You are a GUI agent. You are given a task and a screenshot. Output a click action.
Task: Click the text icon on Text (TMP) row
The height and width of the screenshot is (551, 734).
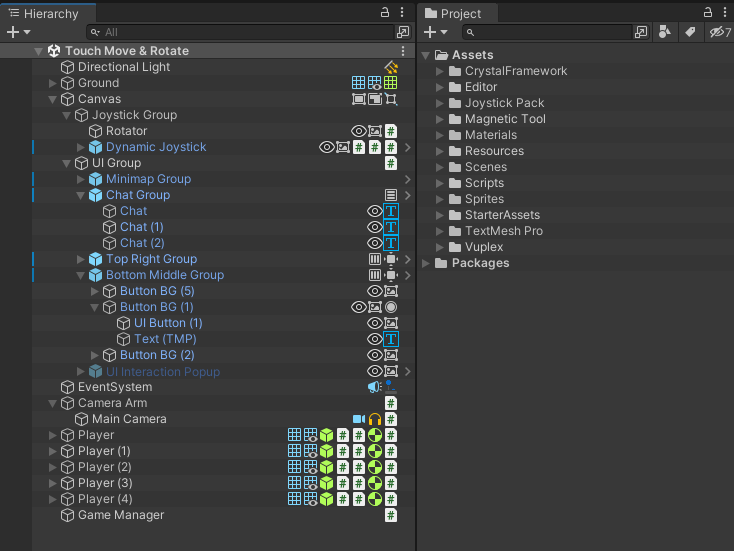pos(391,339)
